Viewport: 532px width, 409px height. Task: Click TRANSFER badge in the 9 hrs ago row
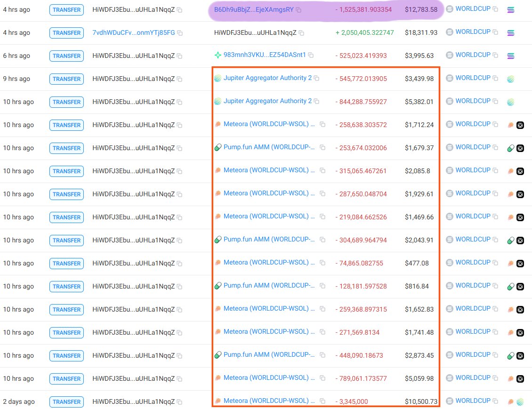click(x=66, y=79)
